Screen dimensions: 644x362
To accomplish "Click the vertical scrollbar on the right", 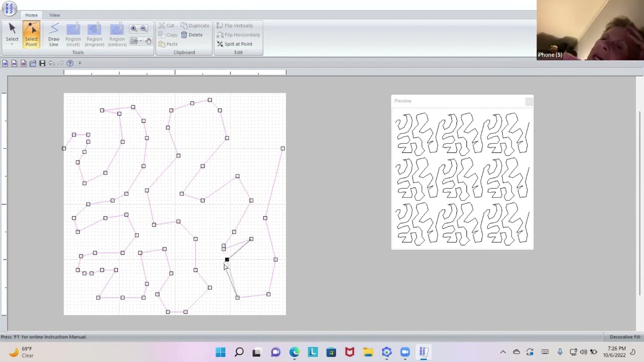I will [x=640, y=204].
